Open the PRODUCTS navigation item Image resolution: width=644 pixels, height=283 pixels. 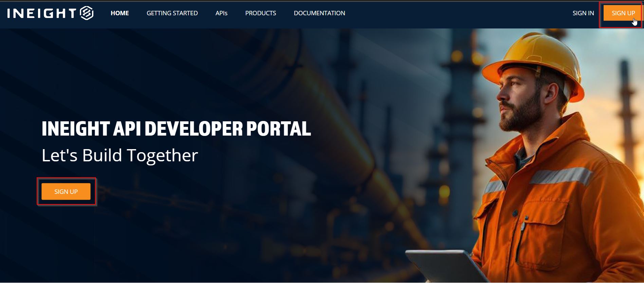[260, 13]
